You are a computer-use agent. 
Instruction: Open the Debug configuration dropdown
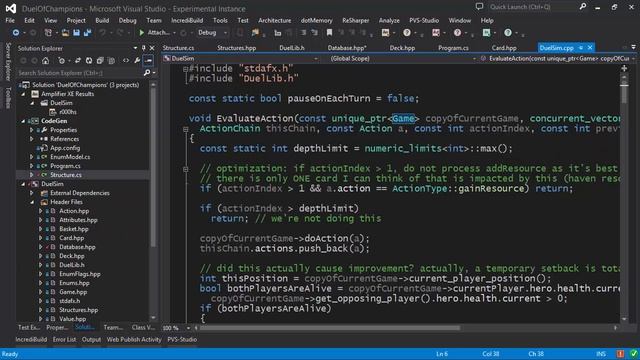(x=225, y=33)
